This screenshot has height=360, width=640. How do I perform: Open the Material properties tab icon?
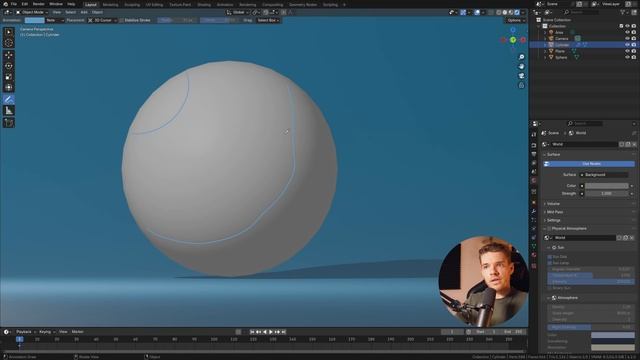[534, 255]
